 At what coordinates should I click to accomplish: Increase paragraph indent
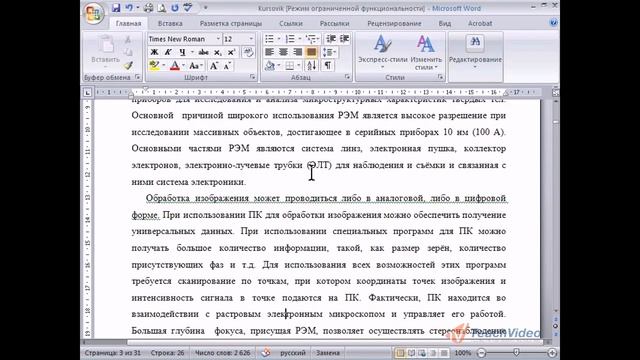[345, 39]
